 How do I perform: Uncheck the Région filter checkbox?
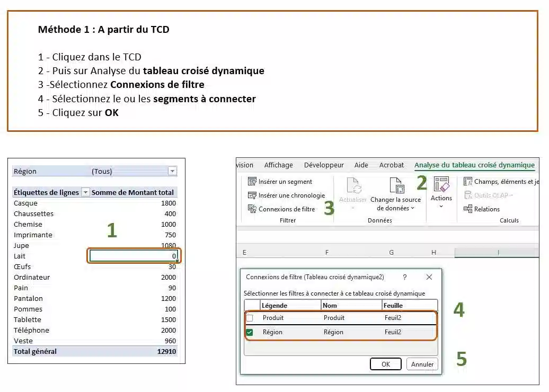[250, 332]
